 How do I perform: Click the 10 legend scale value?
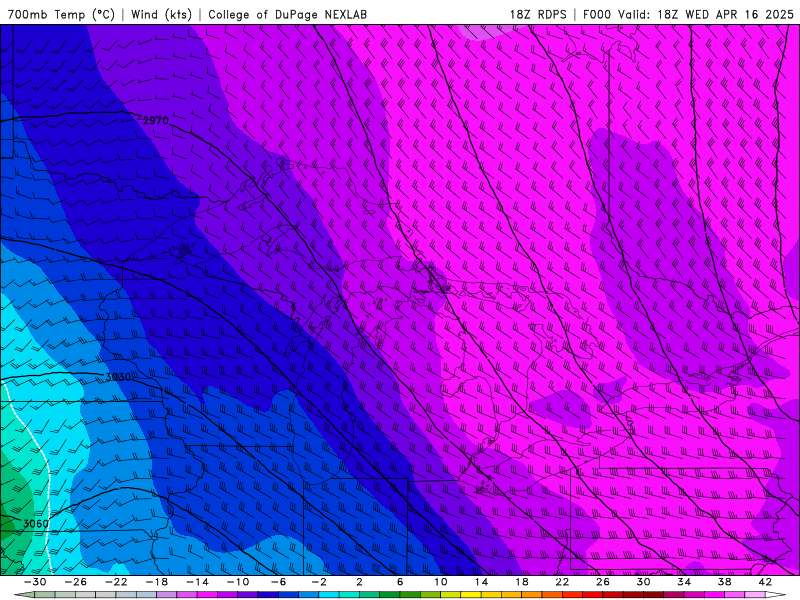(x=441, y=582)
